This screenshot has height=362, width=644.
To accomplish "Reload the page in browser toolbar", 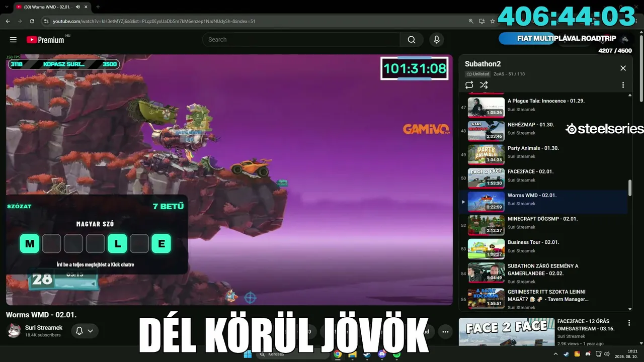I will [32, 21].
